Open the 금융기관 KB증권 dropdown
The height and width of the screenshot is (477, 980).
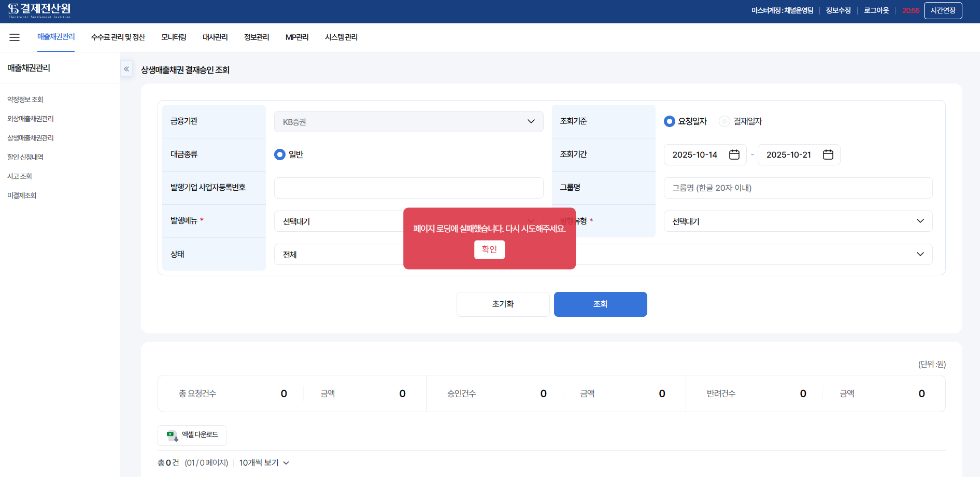408,121
